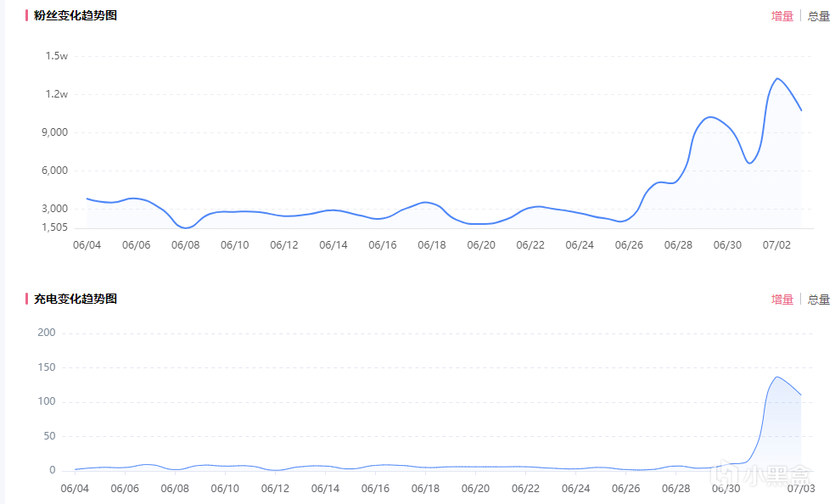Click the 200 y-axis label on charging chart
This screenshot has width=835, height=504.
coord(47,333)
